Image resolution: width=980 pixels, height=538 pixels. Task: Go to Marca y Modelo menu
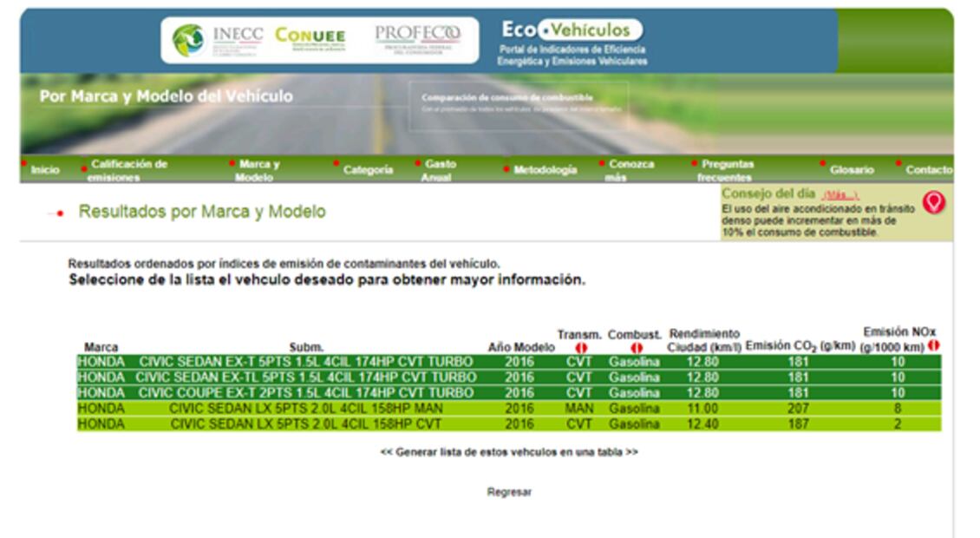258,170
